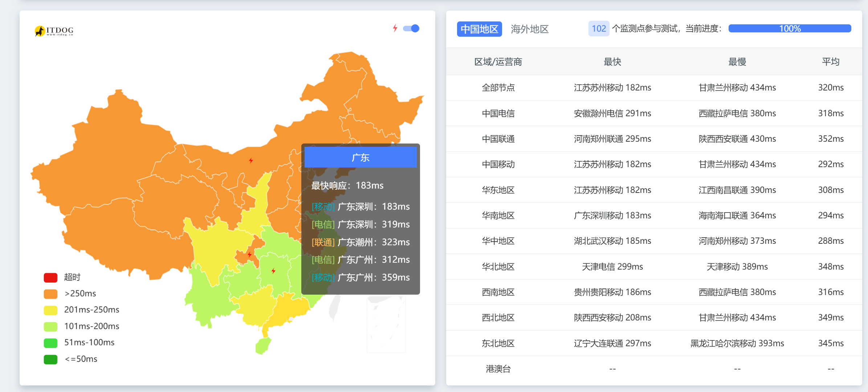Image resolution: width=868 pixels, height=392 pixels.
Task: Click 湖北武汉移动 185ms cell
Action: click(612, 241)
